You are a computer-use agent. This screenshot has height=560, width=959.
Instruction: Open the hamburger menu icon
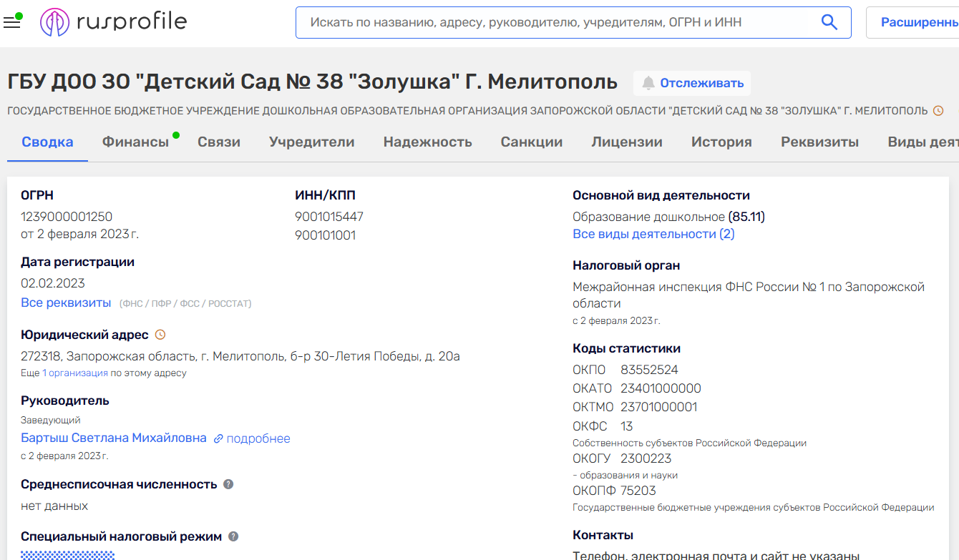[x=12, y=22]
